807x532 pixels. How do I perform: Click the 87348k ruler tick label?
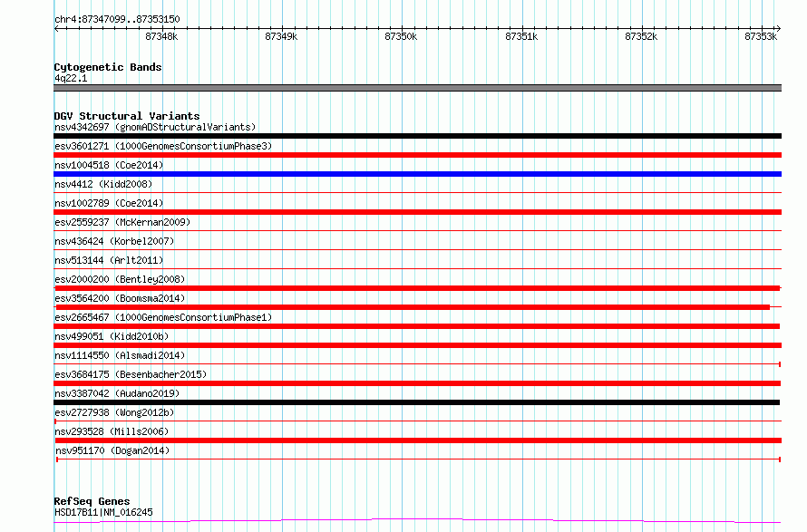[x=161, y=36]
